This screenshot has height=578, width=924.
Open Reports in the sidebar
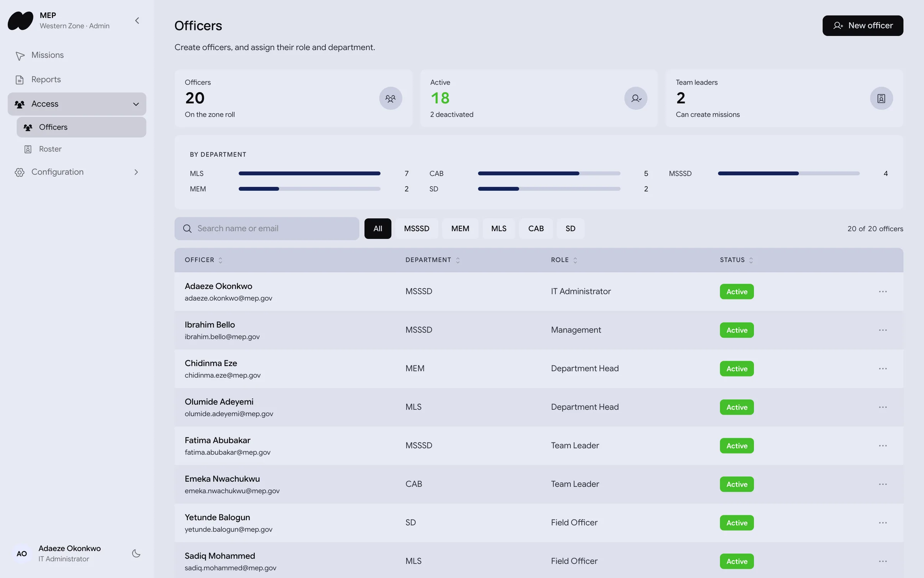pos(77,79)
